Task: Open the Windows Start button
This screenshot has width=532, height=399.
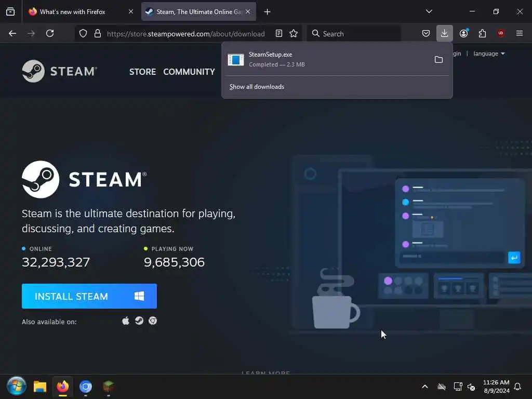Action: coord(16,386)
